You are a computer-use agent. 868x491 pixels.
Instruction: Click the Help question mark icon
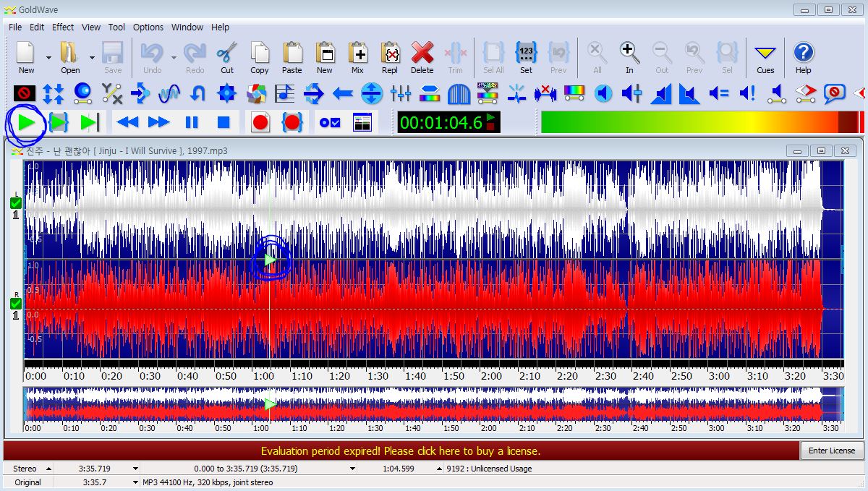[x=803, y=58]
